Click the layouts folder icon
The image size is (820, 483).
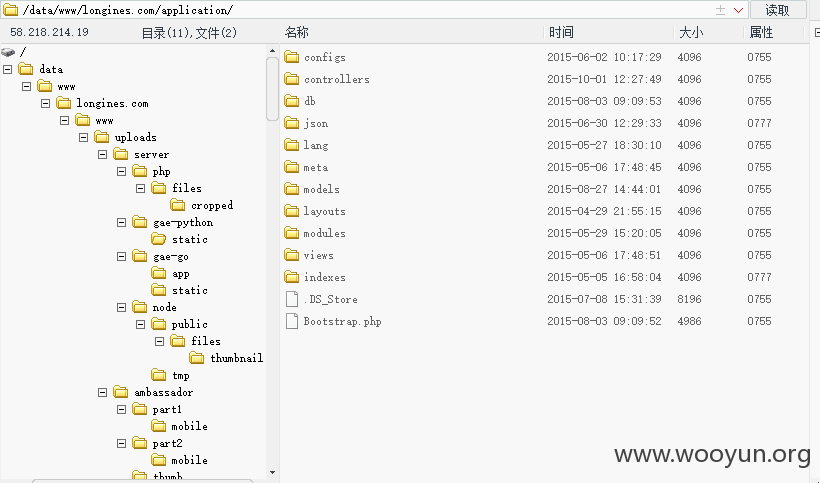click(292, 211)
